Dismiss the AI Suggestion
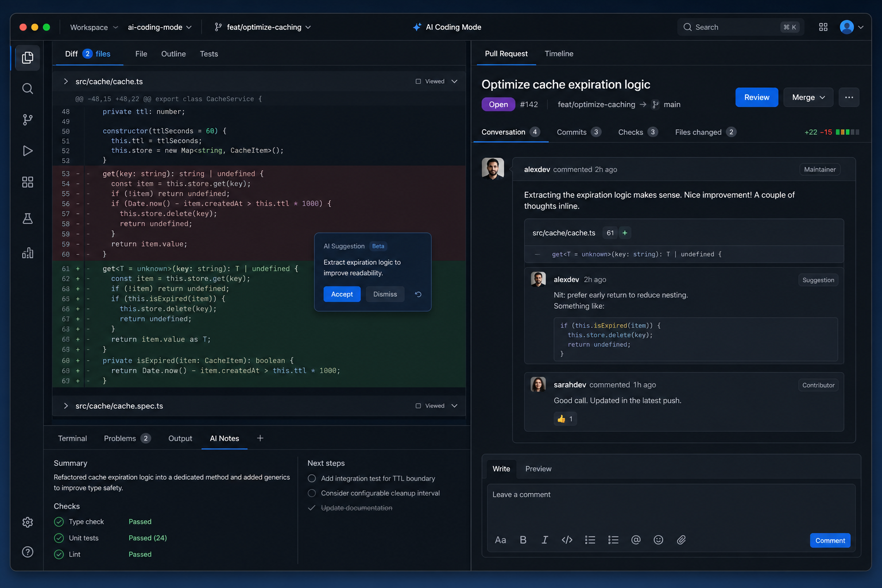The height and width of the screenshot is (588, 882). click(x=385, y=295)
